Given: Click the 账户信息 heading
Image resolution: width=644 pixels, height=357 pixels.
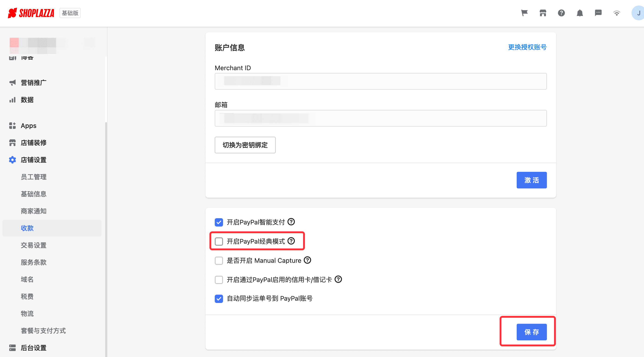Looking at the screenshot, I should [x=230, y=48].
